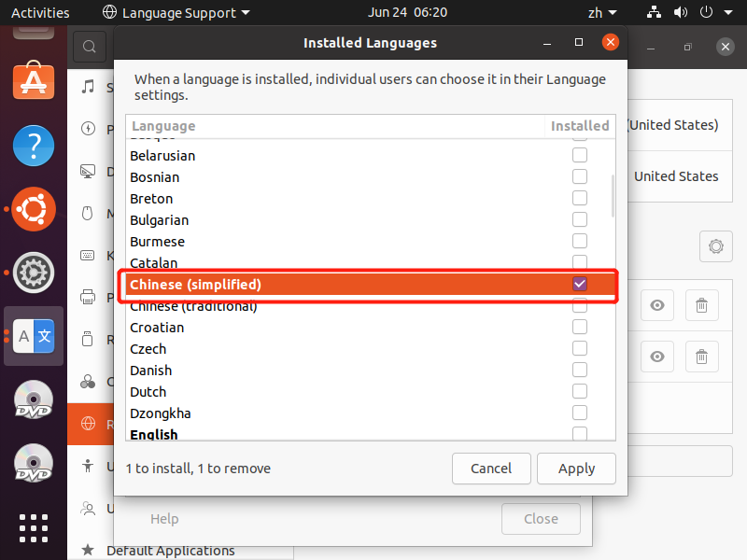The width and height of the screenshot is (747, 560).
Task: Click the settings search magnifier icon
Action: pos(89,47)
